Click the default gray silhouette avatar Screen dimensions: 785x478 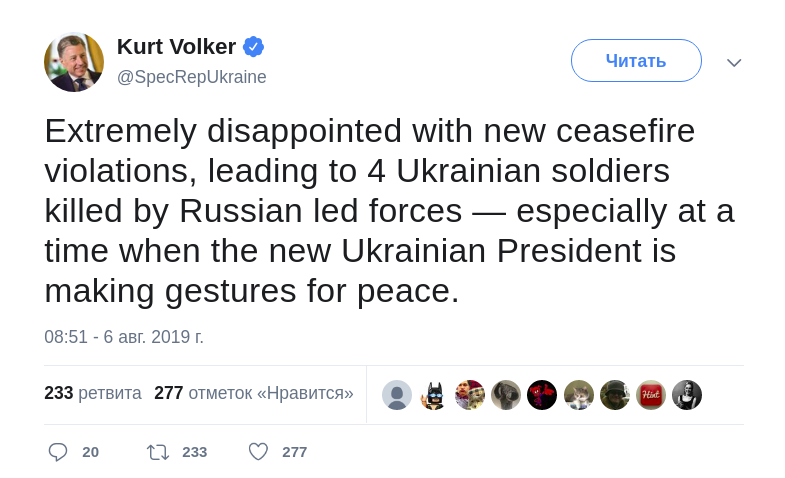pos(397,395)
